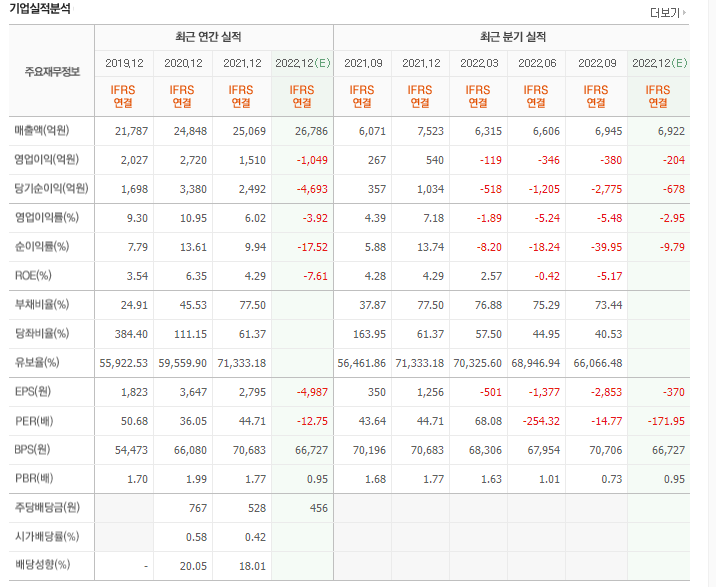Select the 최근 연간 실적 header

(213, 37)
